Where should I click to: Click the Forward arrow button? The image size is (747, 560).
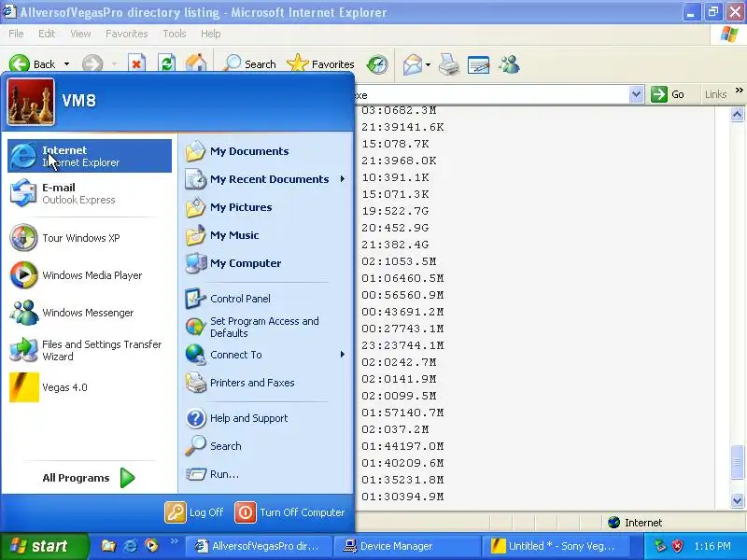92,63
